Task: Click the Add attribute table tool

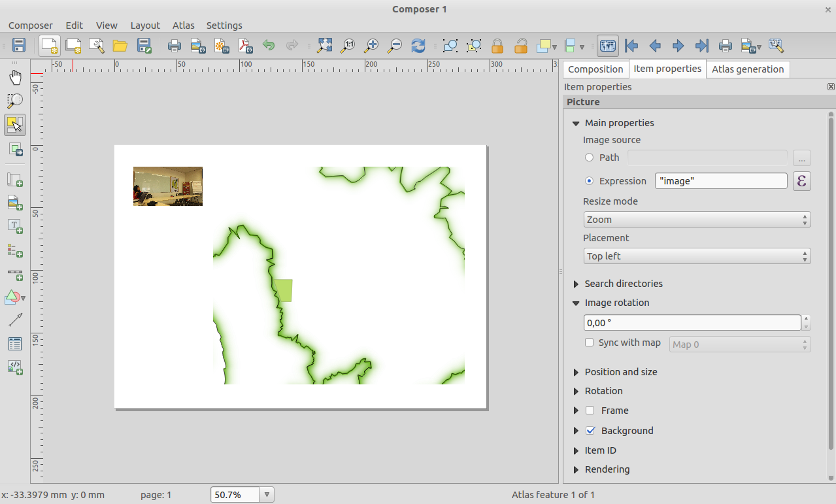Action: tap(15, 343)
